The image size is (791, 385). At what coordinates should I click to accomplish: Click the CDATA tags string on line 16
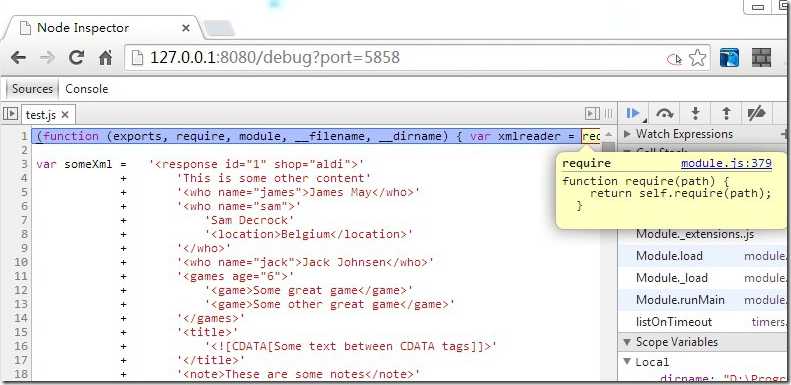coord(351,346)
